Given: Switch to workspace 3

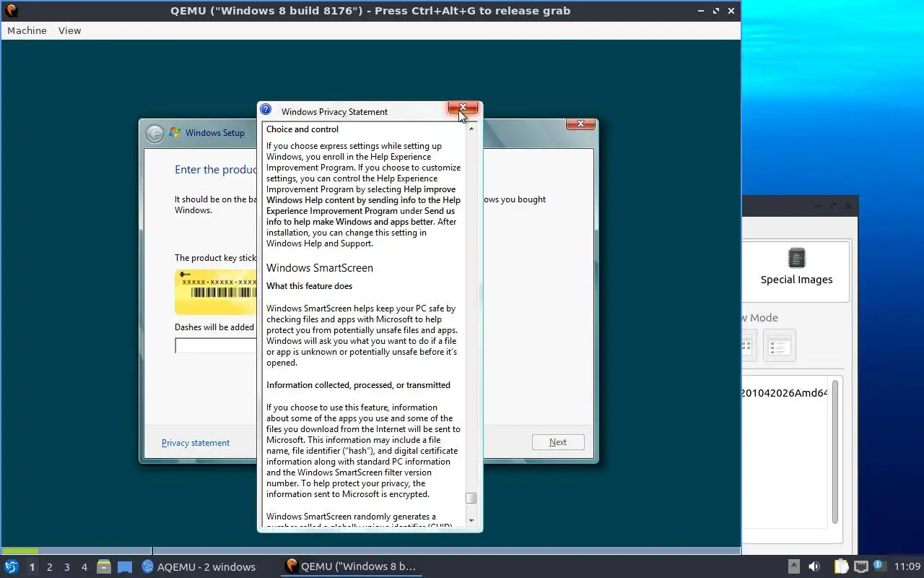Looking at the screenshot, I should pos(67,567).
